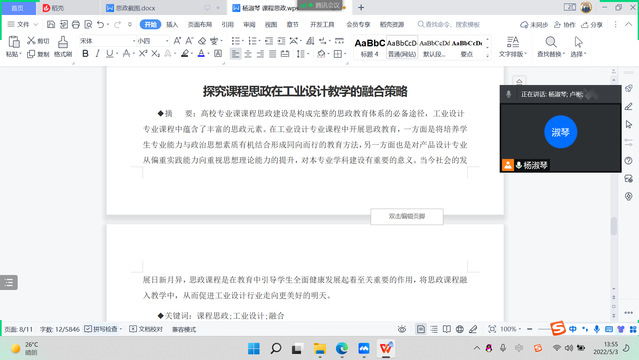The width and height of the screenshot is (639, 360).
Task: Toggle bold formatting in ribbon
Action: pos(85,53)
